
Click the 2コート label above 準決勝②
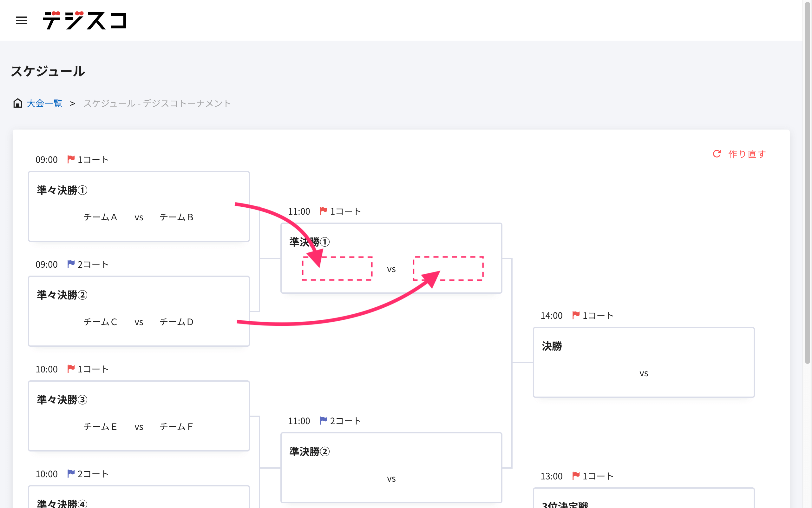346,421
